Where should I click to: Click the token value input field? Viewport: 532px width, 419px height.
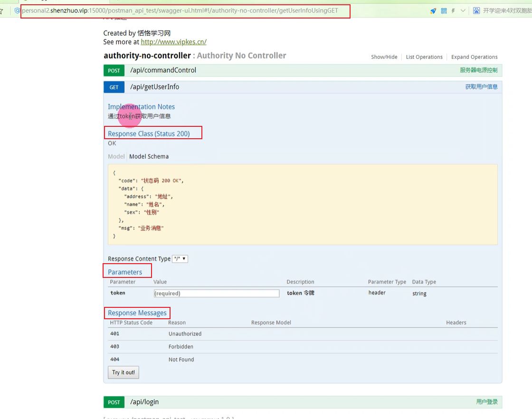pyautogui.click(x=216, y=294)
